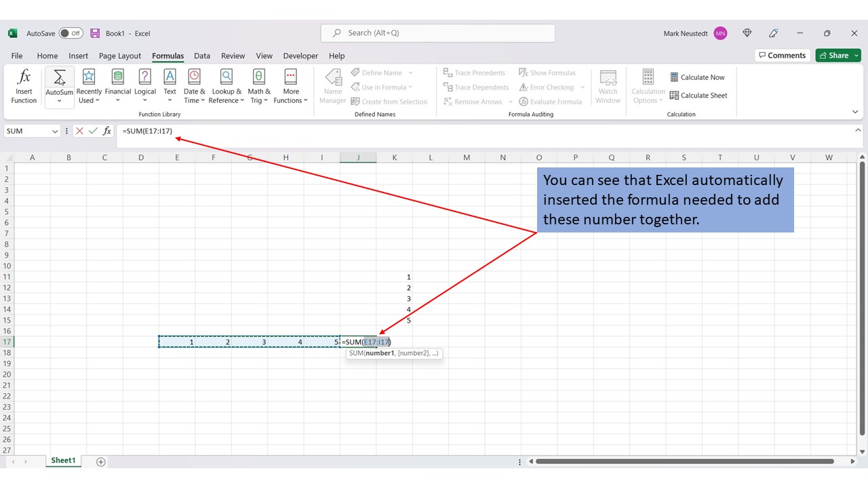
Task: Open the Logical functions gallery
Action: click(144, 85)
